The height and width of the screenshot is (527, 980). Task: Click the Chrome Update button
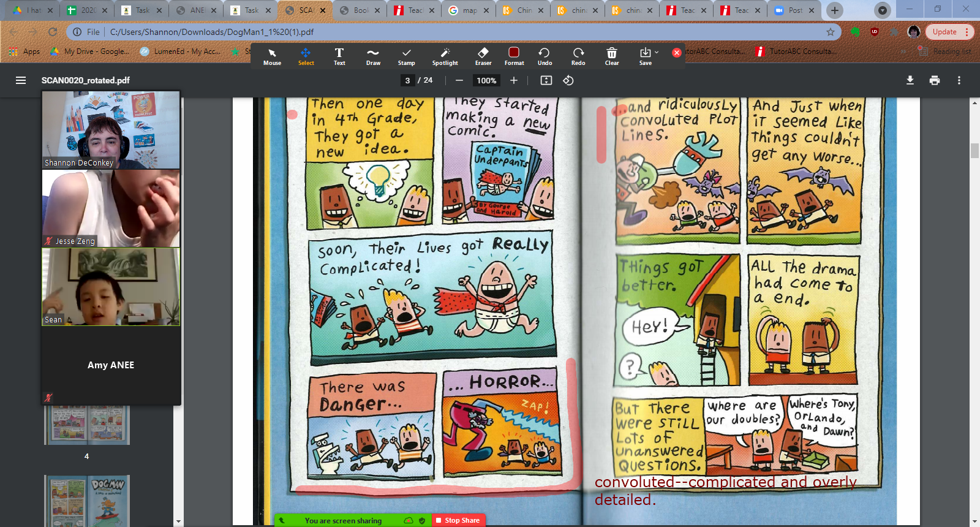(x=949, y=32)
